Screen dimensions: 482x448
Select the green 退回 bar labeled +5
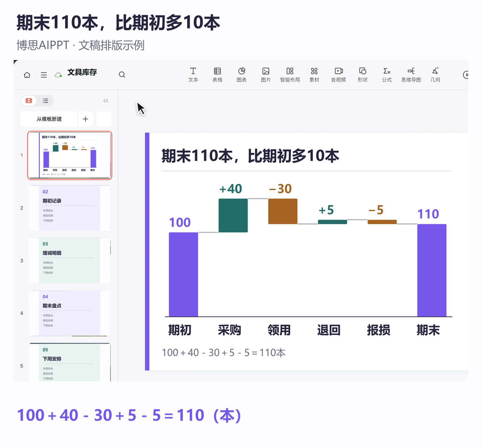pos(333,222)
